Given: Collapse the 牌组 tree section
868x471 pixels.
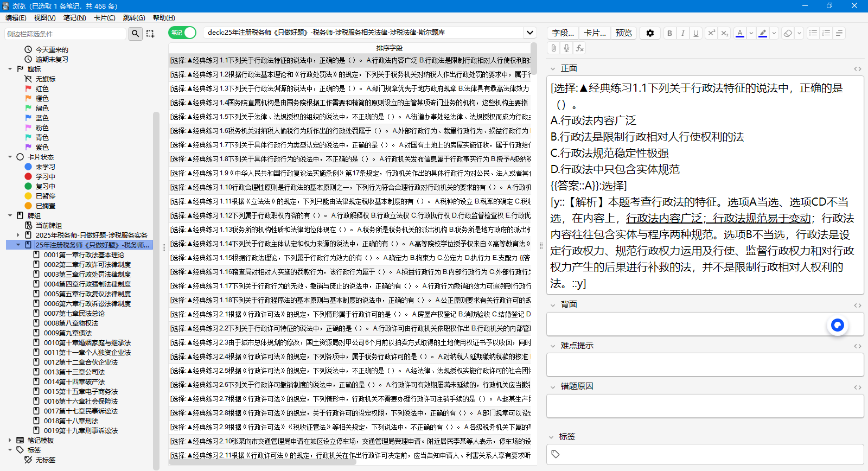Looking at the screenshot, I should click(10, 215).
